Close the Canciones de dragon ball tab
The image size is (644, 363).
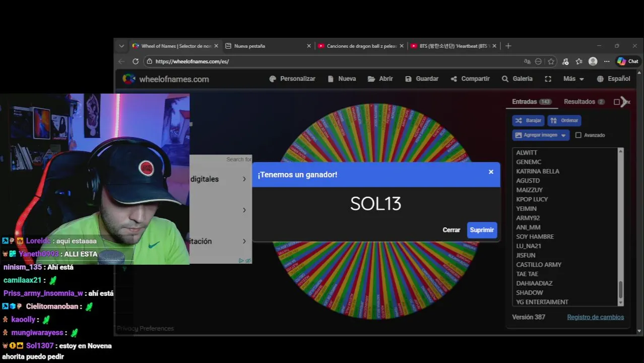(x=402, y=46)
